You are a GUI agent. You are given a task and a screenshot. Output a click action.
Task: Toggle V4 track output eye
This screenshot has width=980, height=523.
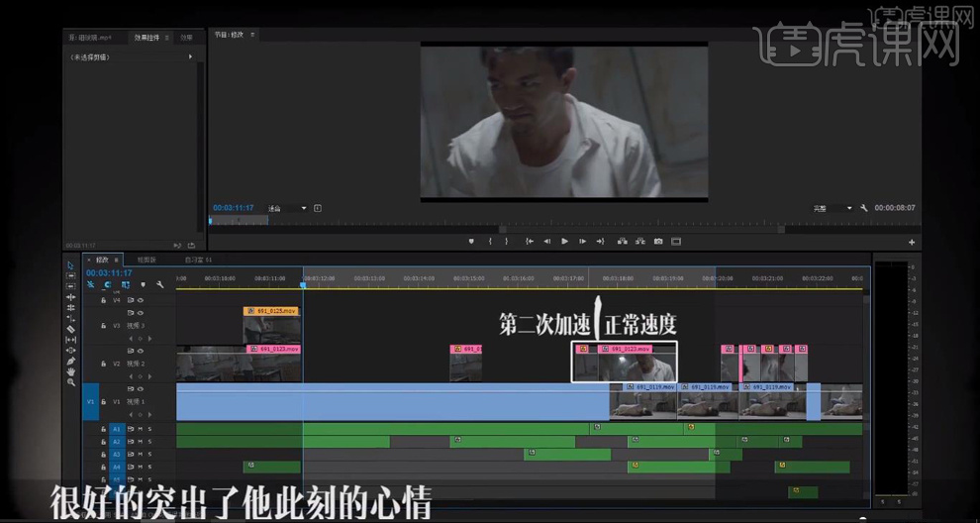point(140,300)
